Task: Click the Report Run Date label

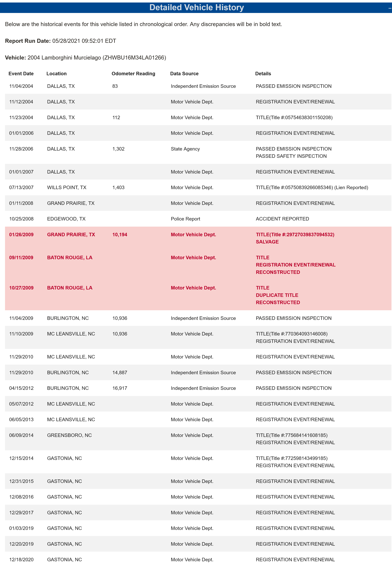Action: click(x=28, y=41)
